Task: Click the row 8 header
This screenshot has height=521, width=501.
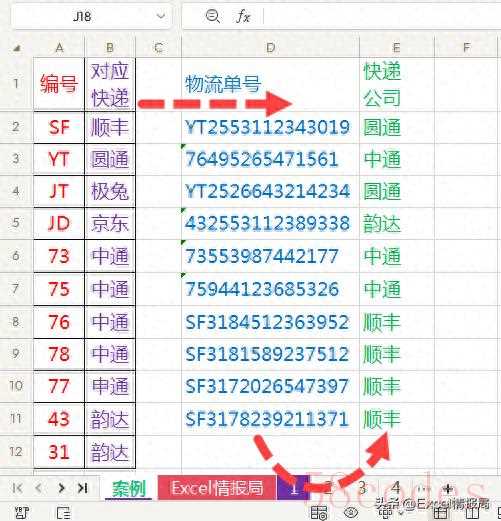Action: 16,322
